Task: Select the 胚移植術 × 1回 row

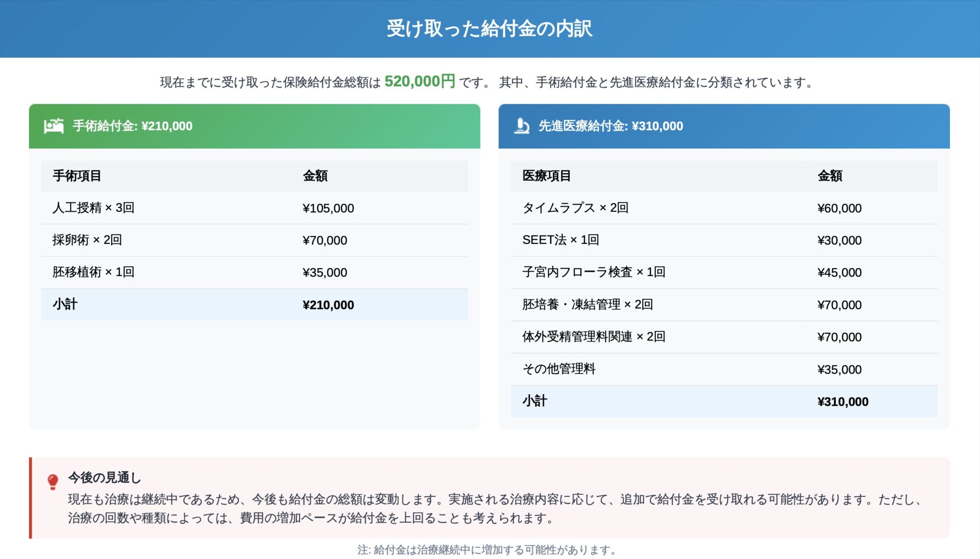Action: pos(254,272)
